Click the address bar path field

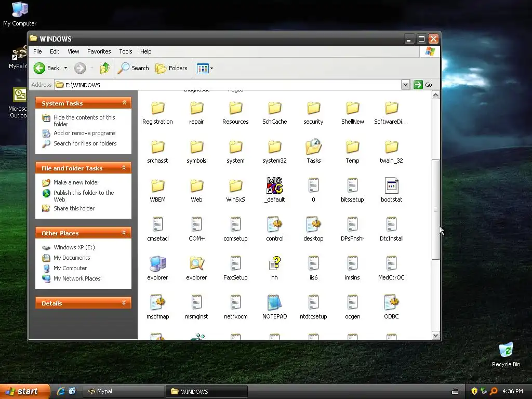pyautogui.click(x=228, y=85)
